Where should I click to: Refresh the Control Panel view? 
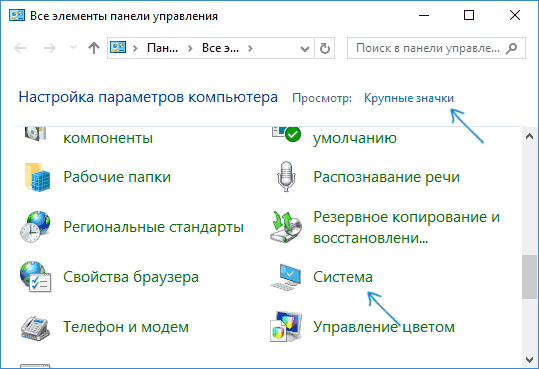[324, 48]
